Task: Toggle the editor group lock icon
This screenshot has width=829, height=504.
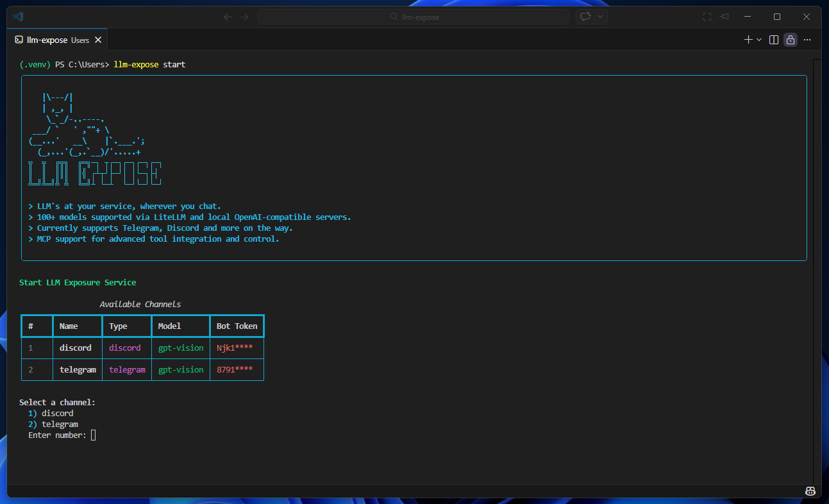Action: 791,40
